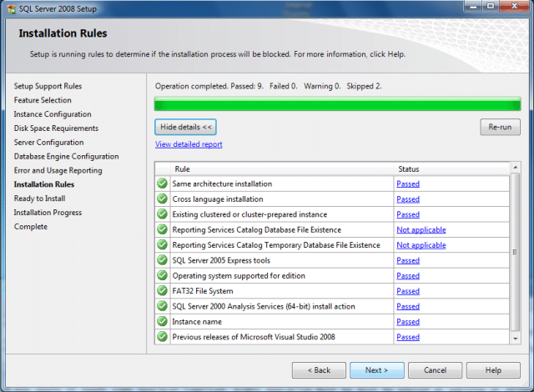This screenshot has height=392, width=534.
Task: Select Feature Selection step in sidebar
Action: tap(43, 100)
